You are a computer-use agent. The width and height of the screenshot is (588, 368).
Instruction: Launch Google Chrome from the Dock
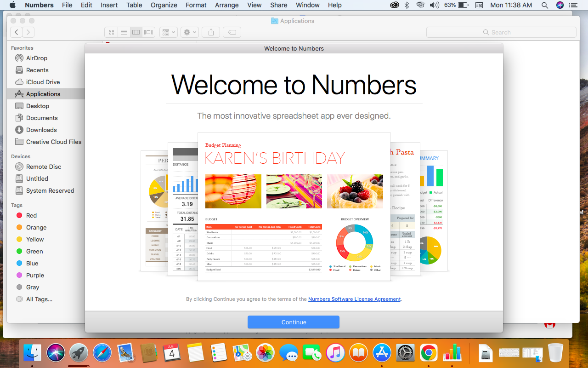coord(429,353)
